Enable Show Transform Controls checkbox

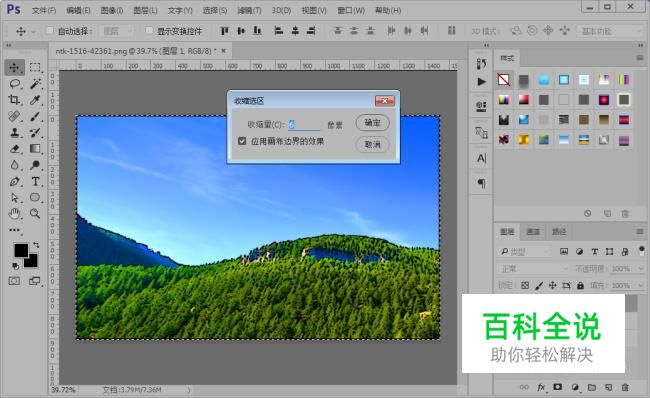coord(149,30)
